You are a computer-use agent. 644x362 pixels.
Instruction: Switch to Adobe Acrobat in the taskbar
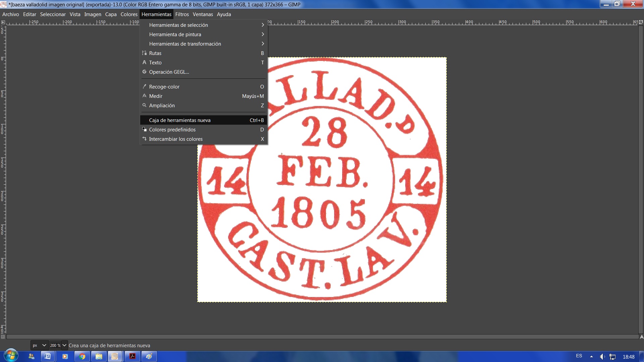[x=132, y=356]
